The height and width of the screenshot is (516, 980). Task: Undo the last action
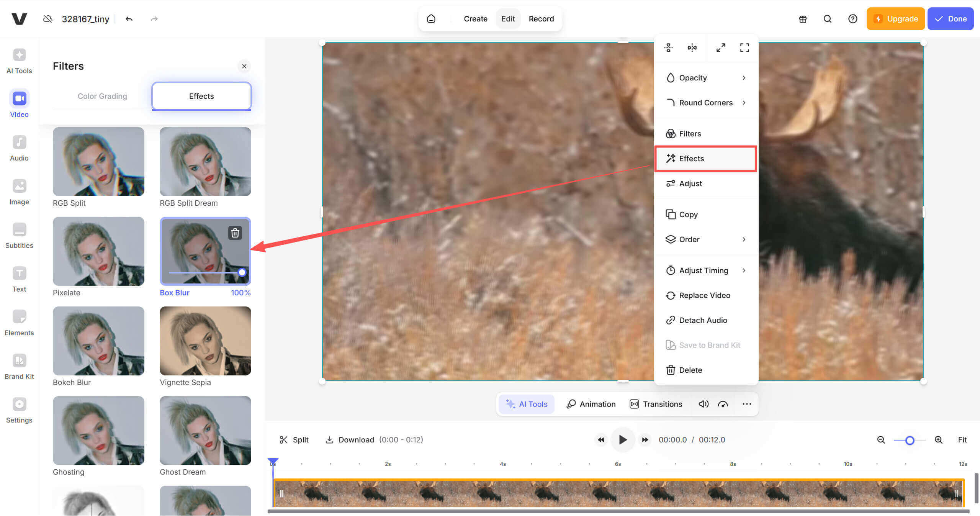[x=129, y=18]
